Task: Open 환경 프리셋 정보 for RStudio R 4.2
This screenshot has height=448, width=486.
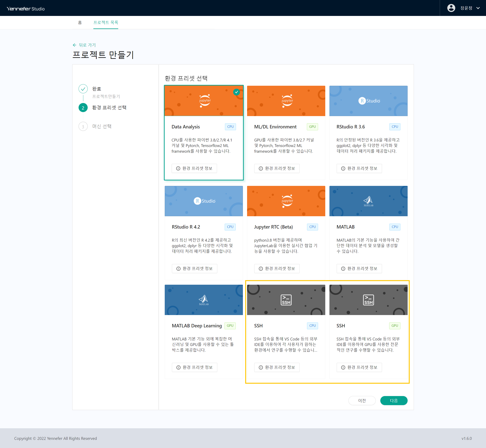Action: click(194, 269)
